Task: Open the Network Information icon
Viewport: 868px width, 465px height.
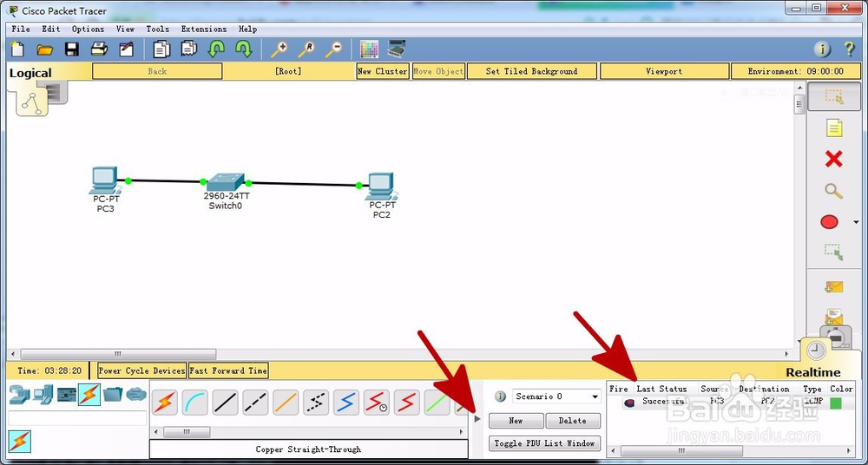Action: tap(822, 49)
